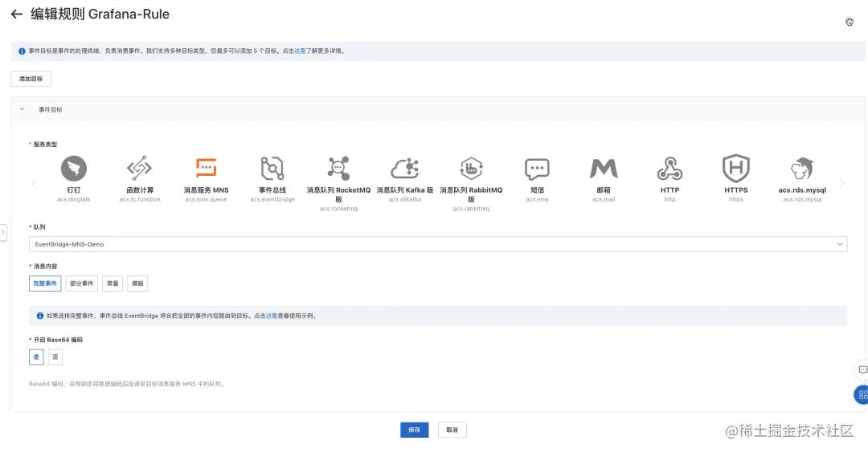Click the blue 保存 button

coord(415,430)
